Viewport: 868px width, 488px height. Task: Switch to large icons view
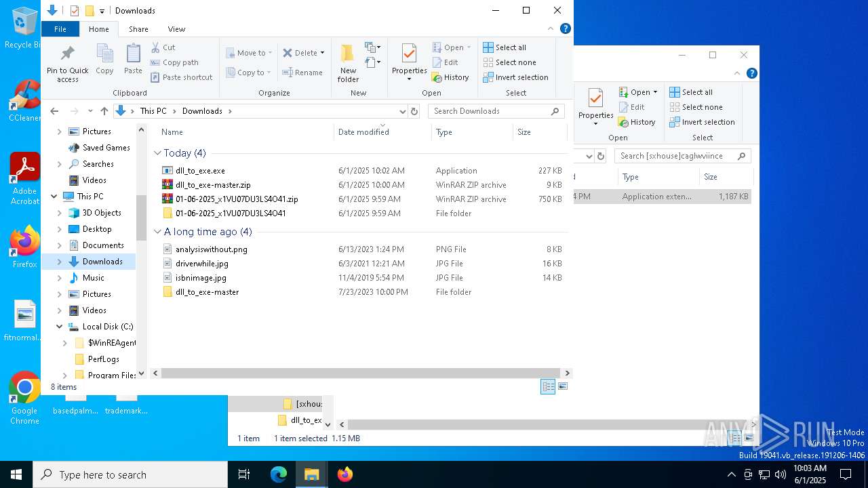[563, 386]
